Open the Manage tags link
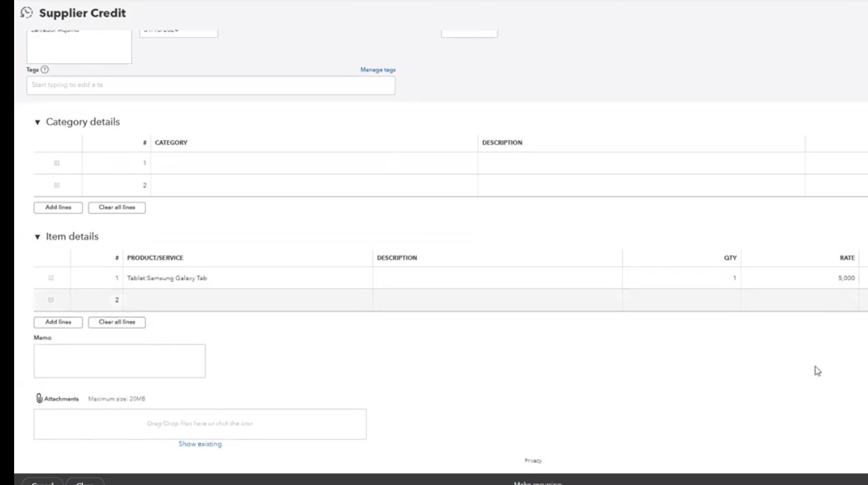 pos(378,70)
